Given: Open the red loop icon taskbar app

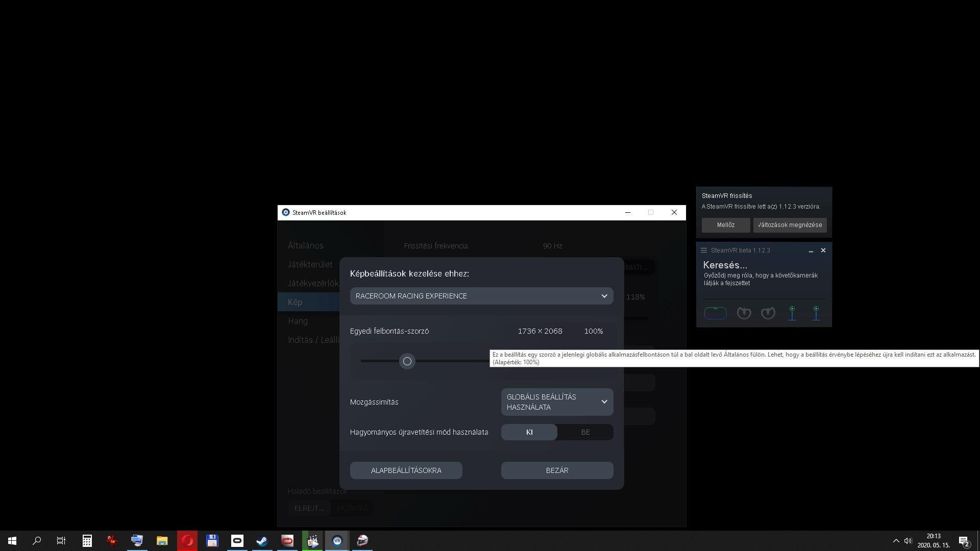Looking at the screenshot, I should [x=287, y=541].
